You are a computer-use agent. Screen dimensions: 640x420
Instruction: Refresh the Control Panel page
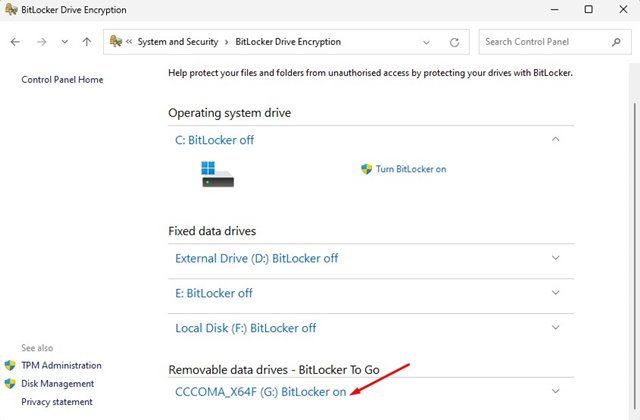point(454,43)
